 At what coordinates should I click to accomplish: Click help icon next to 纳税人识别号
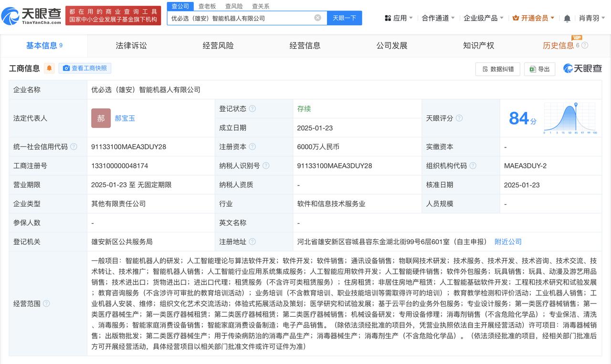coord(266,166)
